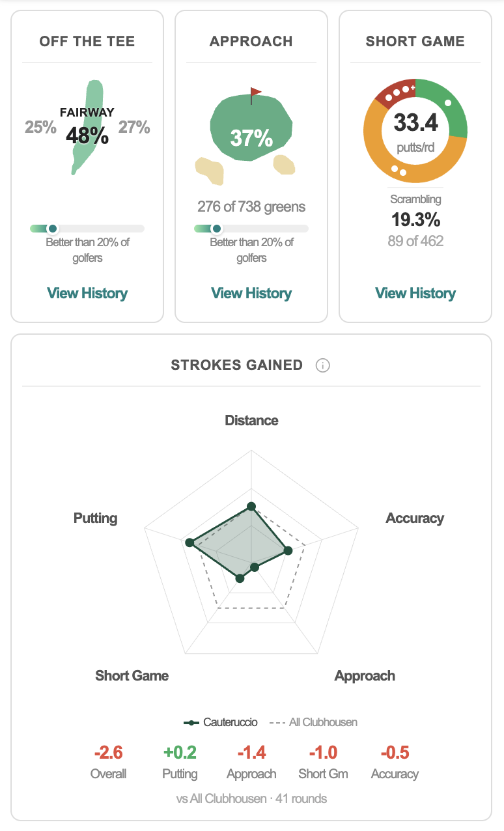The image size is (504, 831).
Task: Select the APPROACH card header
Action: click(x=251, y=41)
